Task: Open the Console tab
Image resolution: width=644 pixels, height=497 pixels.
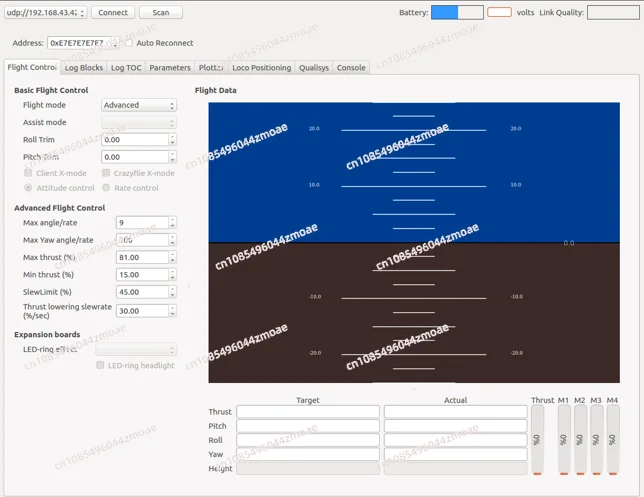Action: [x=351, y=68]
